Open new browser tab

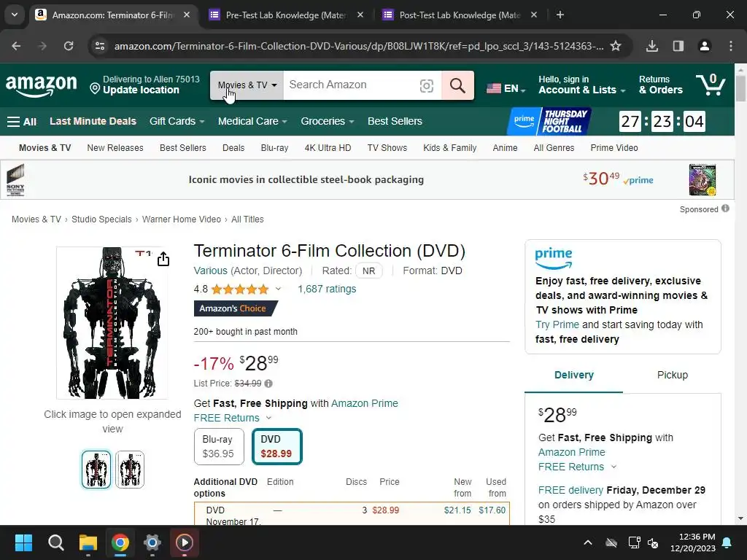[560, 15]
